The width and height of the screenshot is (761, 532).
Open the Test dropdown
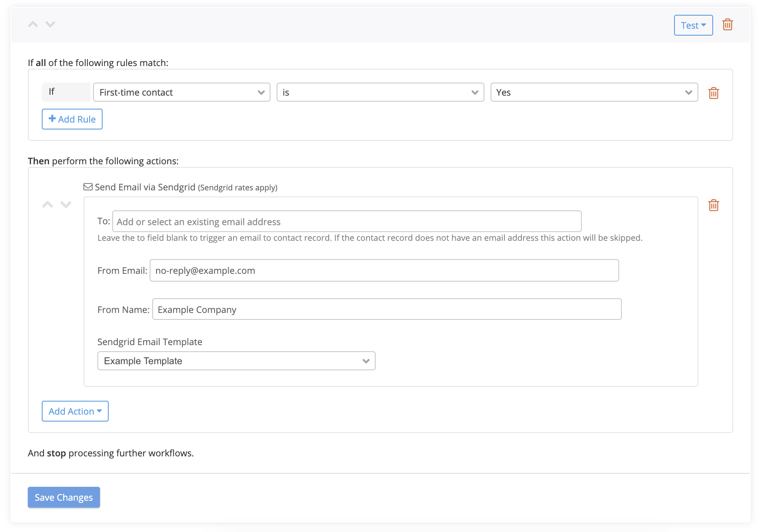[x=693, y=25]
